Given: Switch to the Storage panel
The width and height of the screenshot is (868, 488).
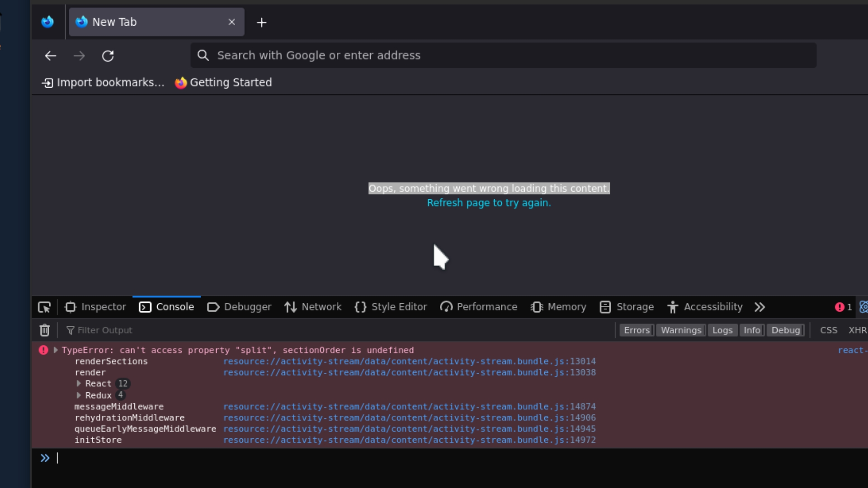Looking at the screenshot, I should (x=627, y=307).
